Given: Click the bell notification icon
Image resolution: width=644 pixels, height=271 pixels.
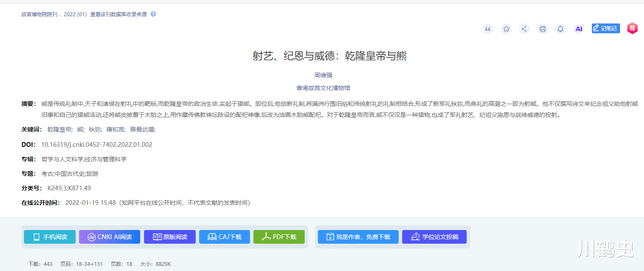Looking at the screenshot, I should tap(561, 29).
